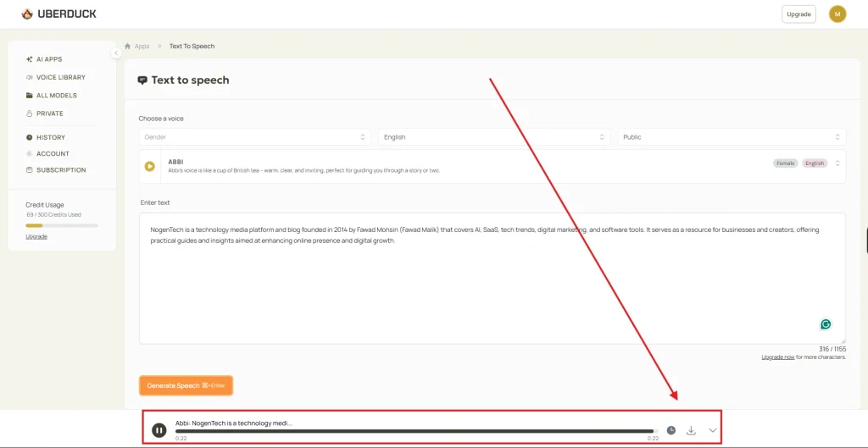Pause the audio playback
868x448 pixels.
(159, 430)
